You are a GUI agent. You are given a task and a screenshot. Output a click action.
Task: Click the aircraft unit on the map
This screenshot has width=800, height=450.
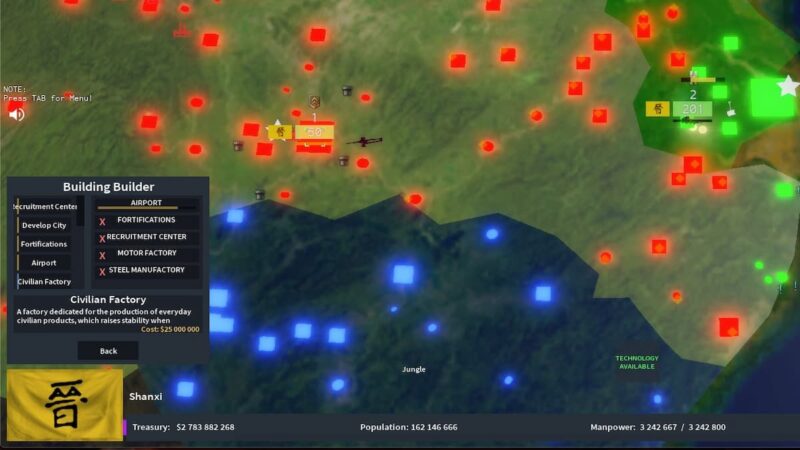(x=364, y=141)
